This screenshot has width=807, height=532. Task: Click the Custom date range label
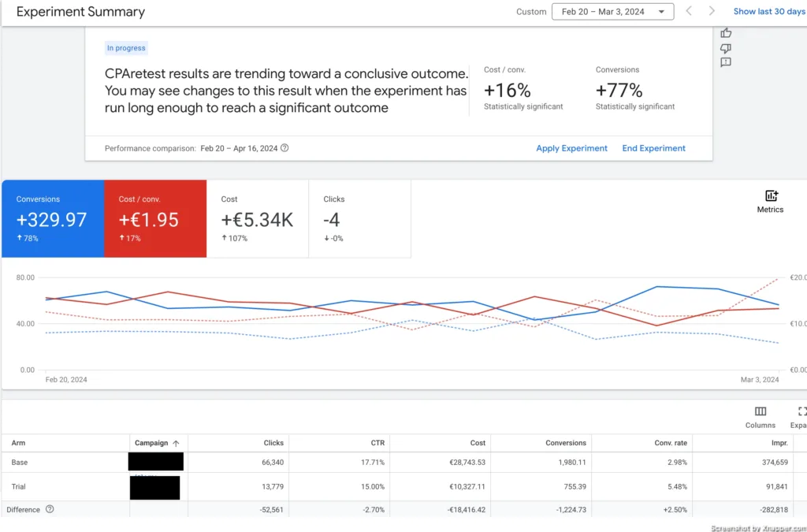click(x=531, y=11)
